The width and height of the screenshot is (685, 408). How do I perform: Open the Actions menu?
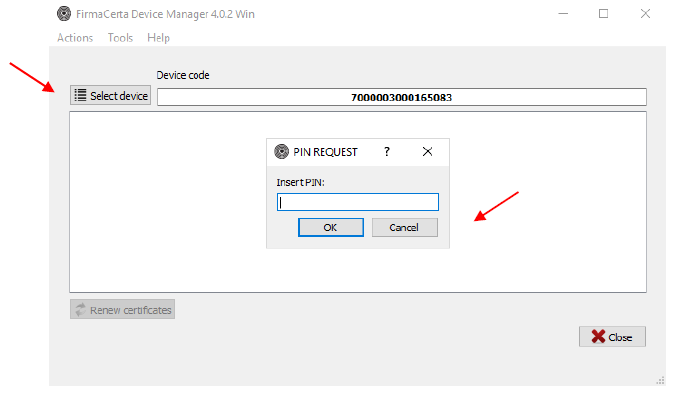coord(75,38)
